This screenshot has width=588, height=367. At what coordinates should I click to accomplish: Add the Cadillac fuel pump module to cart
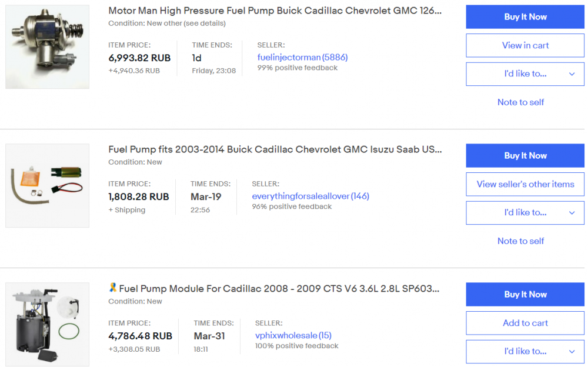point(525,323)
